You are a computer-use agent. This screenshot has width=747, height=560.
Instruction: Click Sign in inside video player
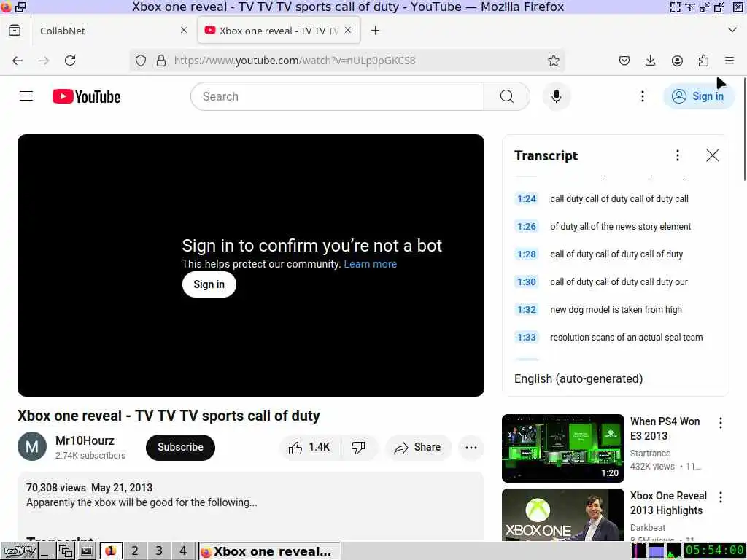tap(209, 284)
